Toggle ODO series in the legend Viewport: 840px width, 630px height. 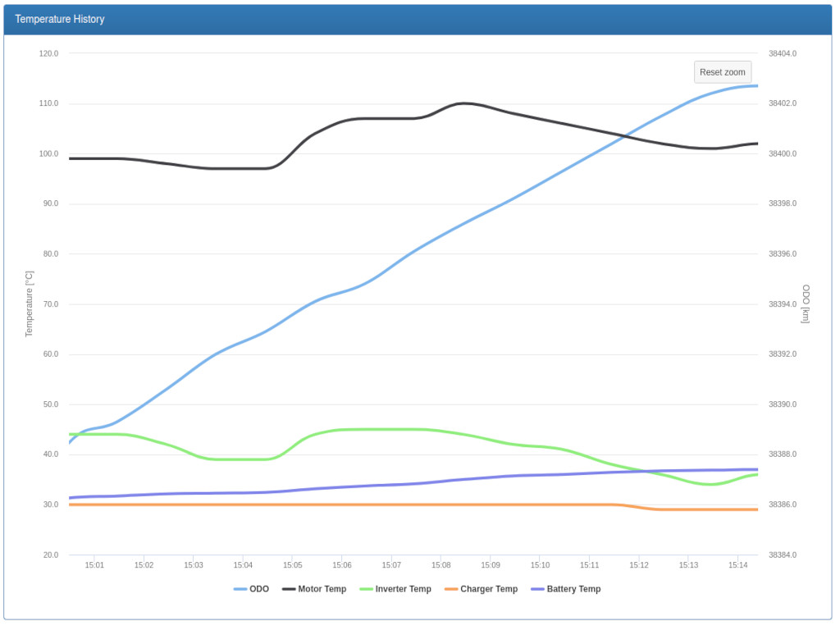pos(259,589)
